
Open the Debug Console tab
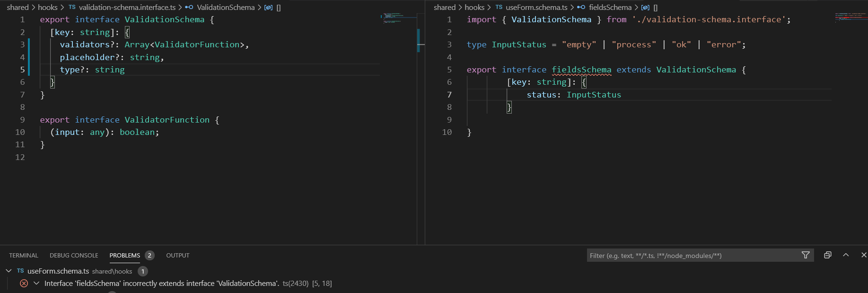click(74, 255)
